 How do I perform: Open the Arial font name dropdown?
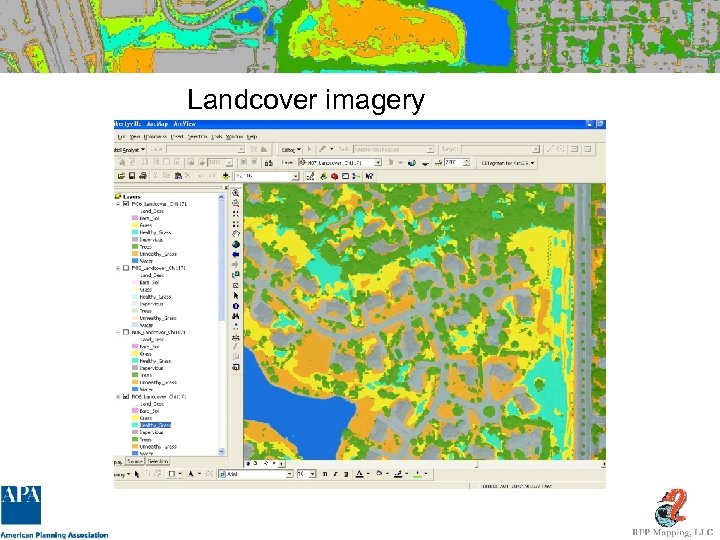coord(289,474)
